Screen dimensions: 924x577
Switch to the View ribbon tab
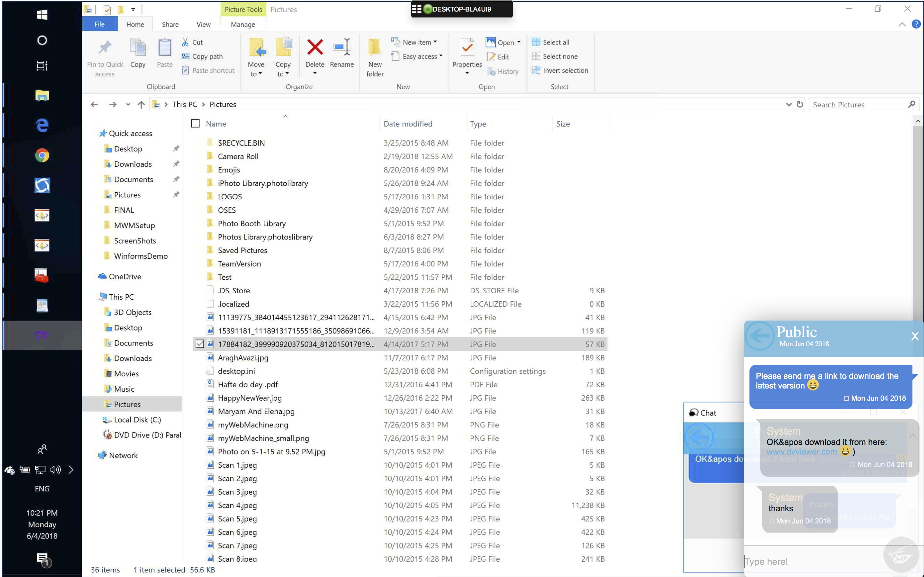point(203,24)
